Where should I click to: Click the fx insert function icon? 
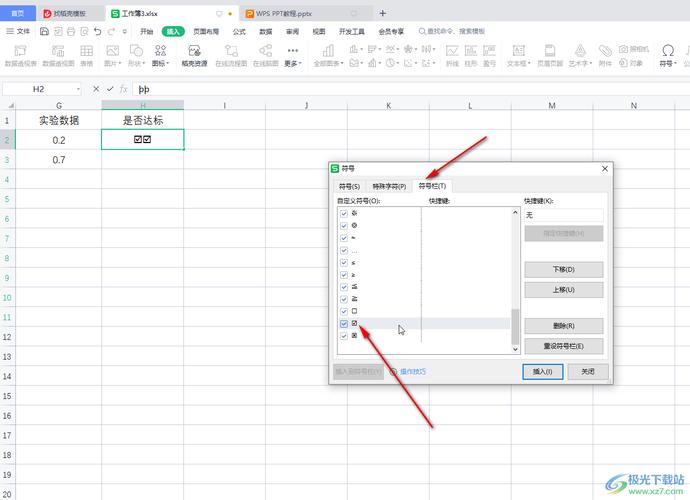(124, 89)
